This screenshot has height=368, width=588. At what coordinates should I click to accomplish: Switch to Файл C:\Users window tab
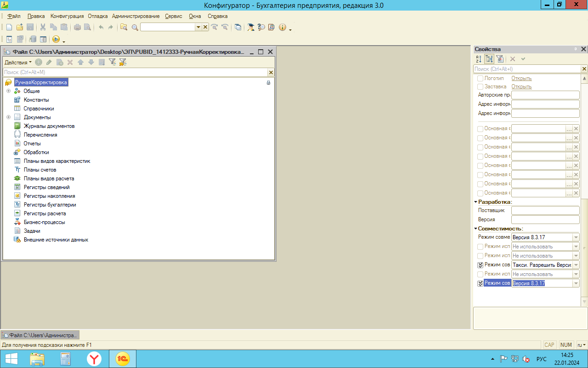click(40, 335)
